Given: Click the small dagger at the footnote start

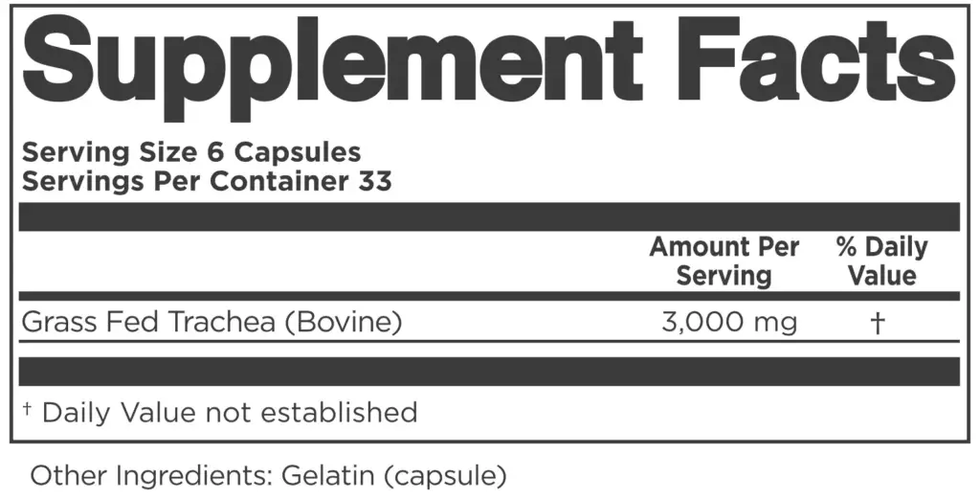Looking at the screenshot, I should tap(28, 410).
